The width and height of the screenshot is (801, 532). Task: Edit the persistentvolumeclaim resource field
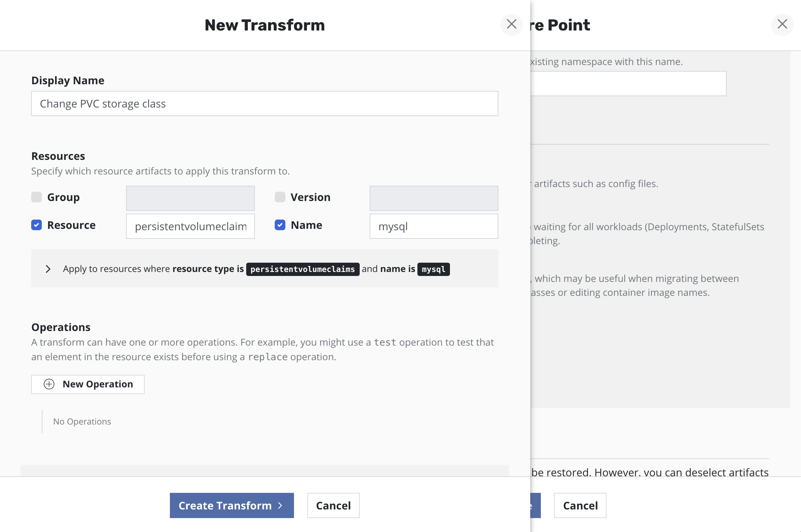pos(190,226)
